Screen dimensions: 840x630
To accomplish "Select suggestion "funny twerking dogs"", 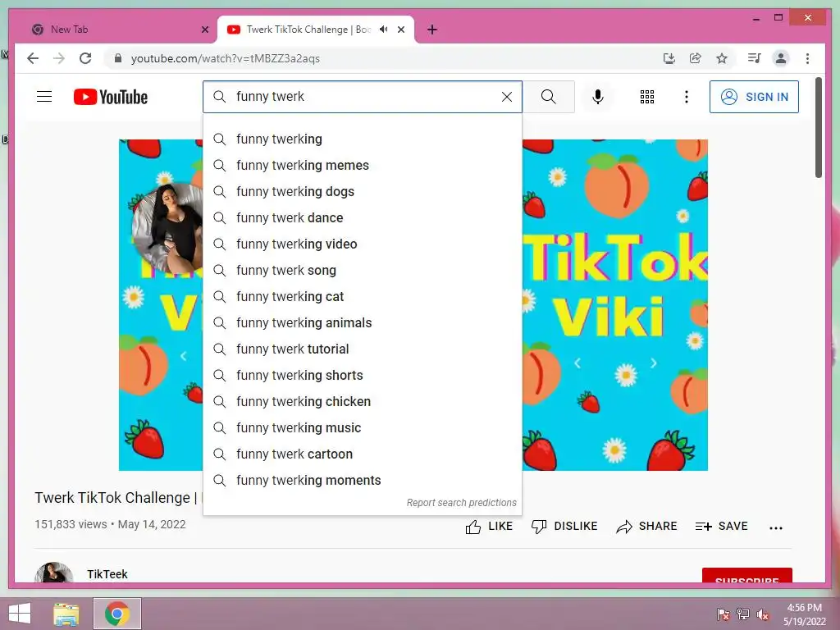I will coord(363,192).
